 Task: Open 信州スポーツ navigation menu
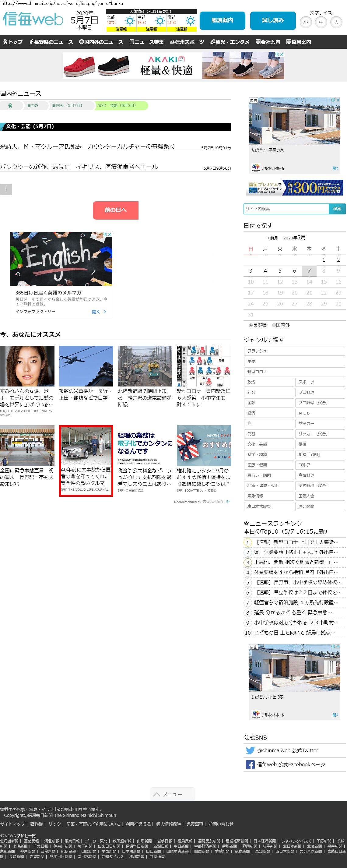click(x=187, y=42)
